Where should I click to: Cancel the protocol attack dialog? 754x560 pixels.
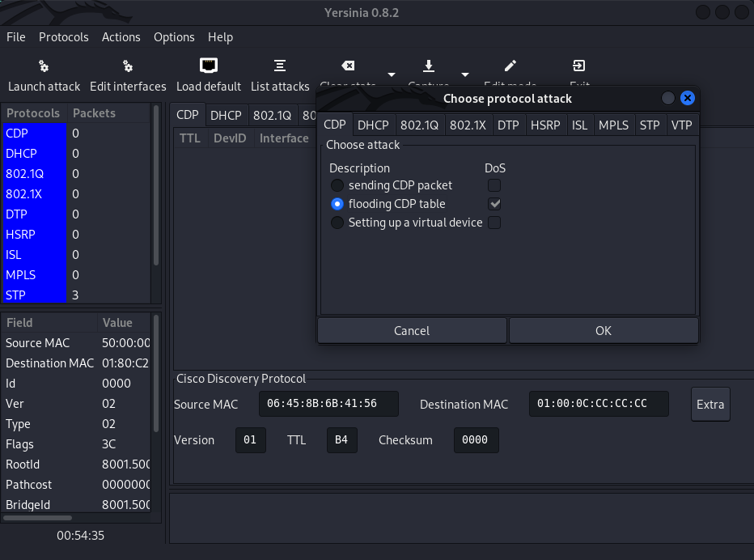click(x=412, y=330)
